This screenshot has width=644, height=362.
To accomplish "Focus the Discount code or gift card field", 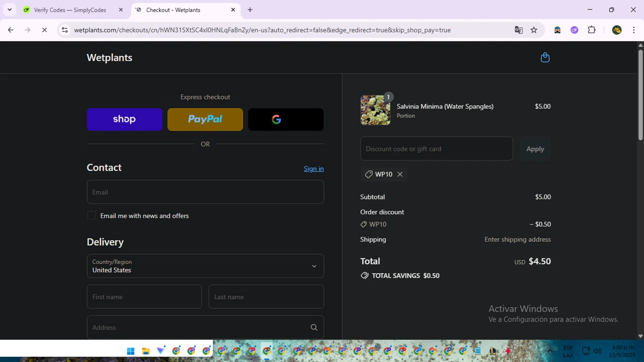I will (x=437, y=149).
